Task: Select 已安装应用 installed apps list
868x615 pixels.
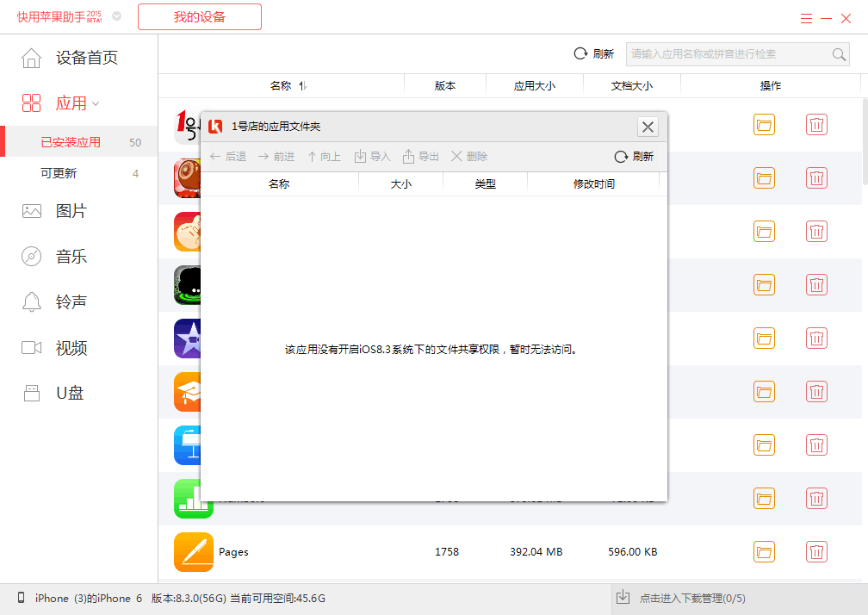Action: (78, 142)
